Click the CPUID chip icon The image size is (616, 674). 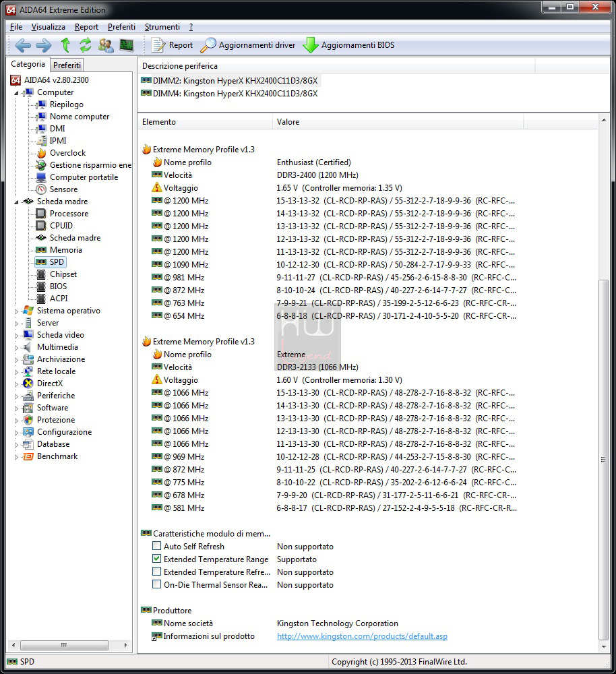pyautogui.click(x=41, y=226)
